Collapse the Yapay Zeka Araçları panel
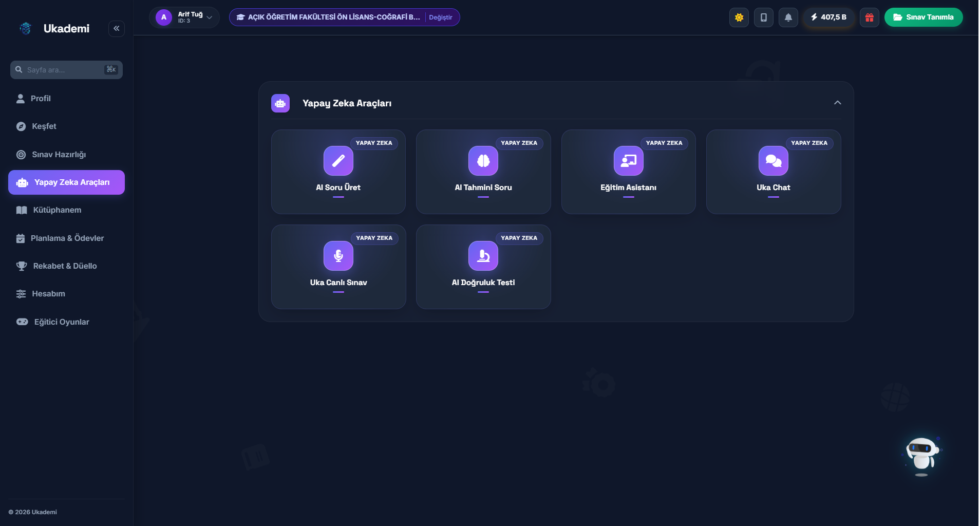Screen dimensions: 980x526 click(x=838, y=103)
